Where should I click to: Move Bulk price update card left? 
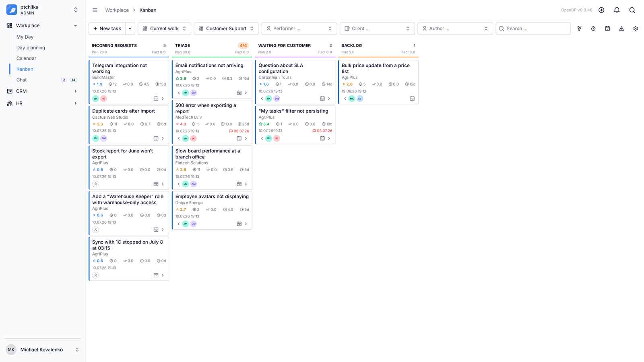345,99
